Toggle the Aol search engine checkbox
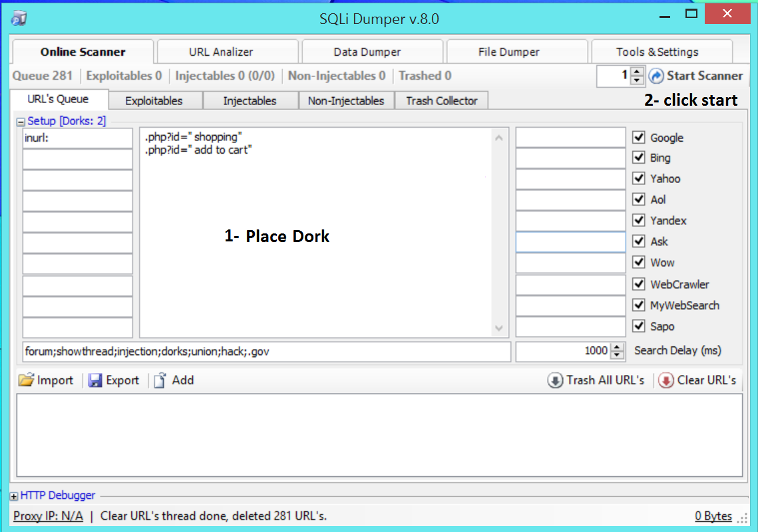 click(639, 199)
